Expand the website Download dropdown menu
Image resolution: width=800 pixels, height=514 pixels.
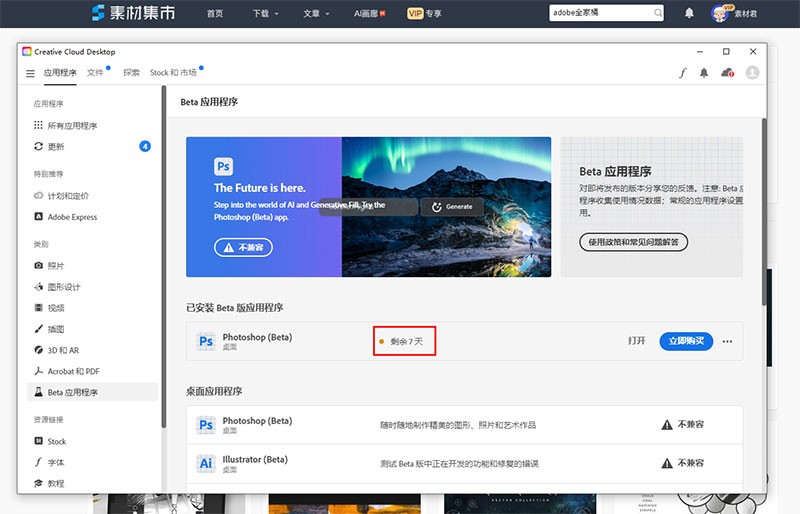coord(265,14)
